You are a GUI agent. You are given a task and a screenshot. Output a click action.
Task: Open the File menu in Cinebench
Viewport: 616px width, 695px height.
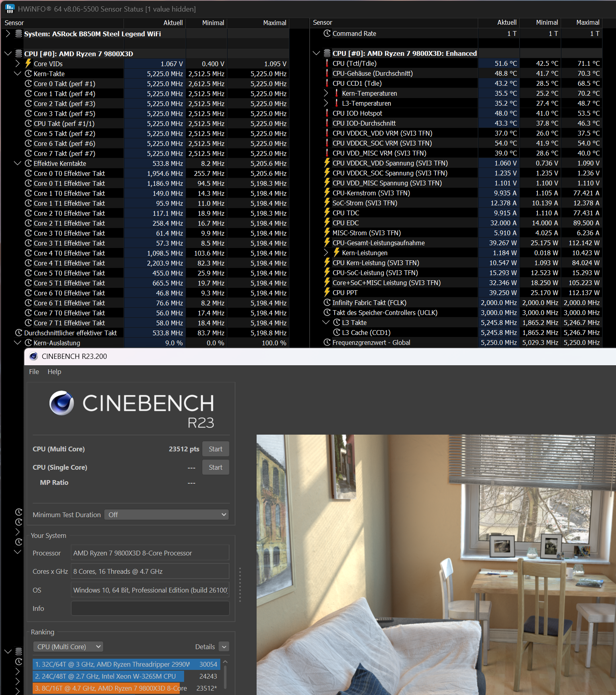[34, 371]
